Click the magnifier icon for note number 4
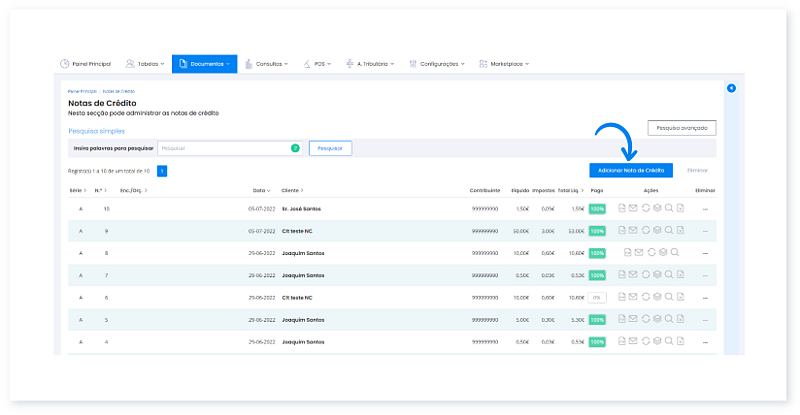The height and width of the screenshot is (415, 800). (x=669, y=341)
